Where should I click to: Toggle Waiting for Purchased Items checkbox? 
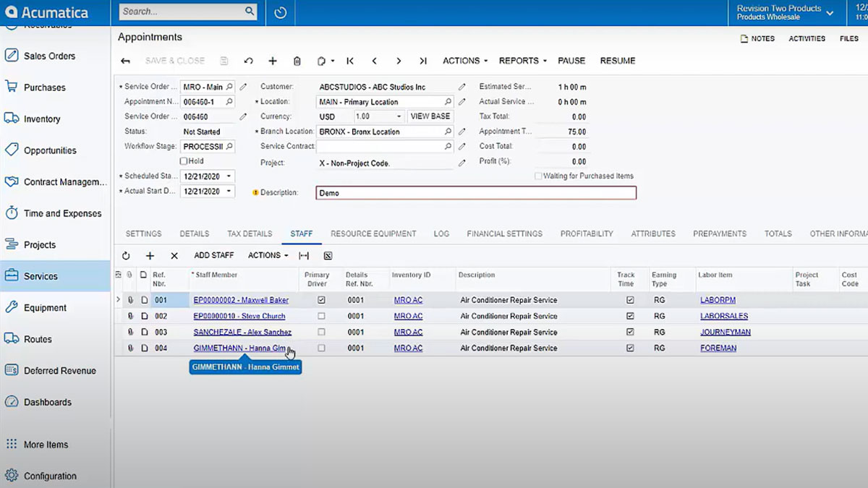(x=538, y=176)
